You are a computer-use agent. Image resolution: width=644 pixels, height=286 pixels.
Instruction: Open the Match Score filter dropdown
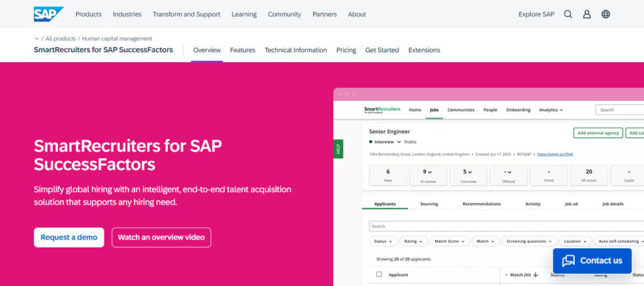[450, 241]
